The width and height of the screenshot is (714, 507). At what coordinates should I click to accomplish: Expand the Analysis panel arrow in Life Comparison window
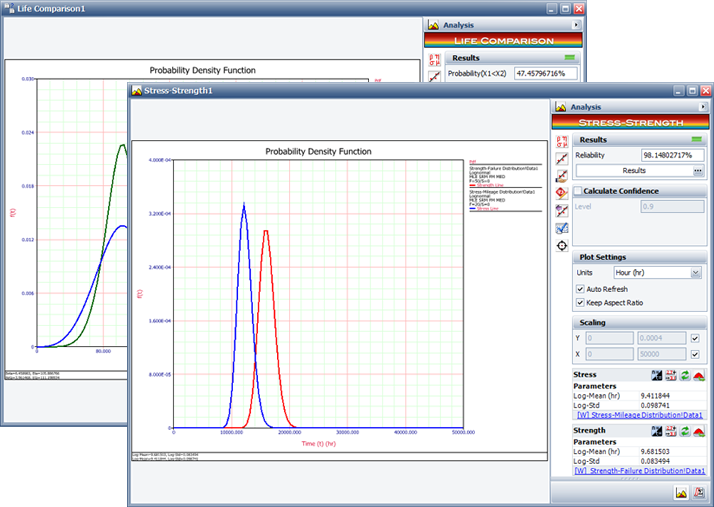click(575, 24)
